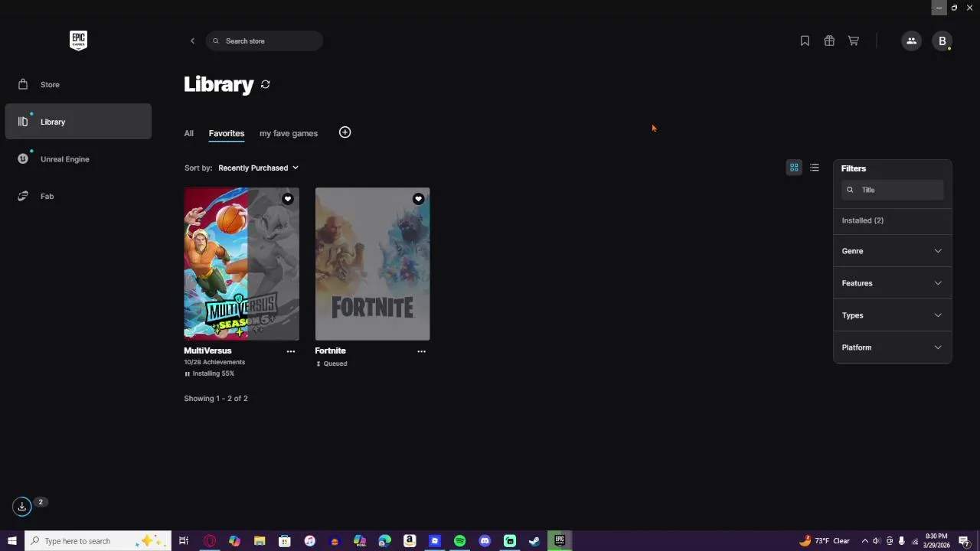Open Discord from the taskbar
Viewport: 980px width, 551px height.
click(485, 541)
